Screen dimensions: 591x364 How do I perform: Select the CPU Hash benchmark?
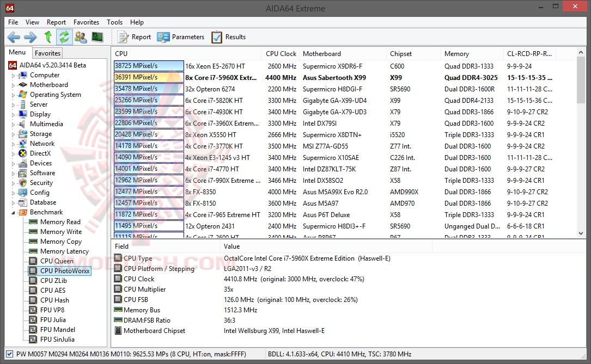click(x=54, y=300)
